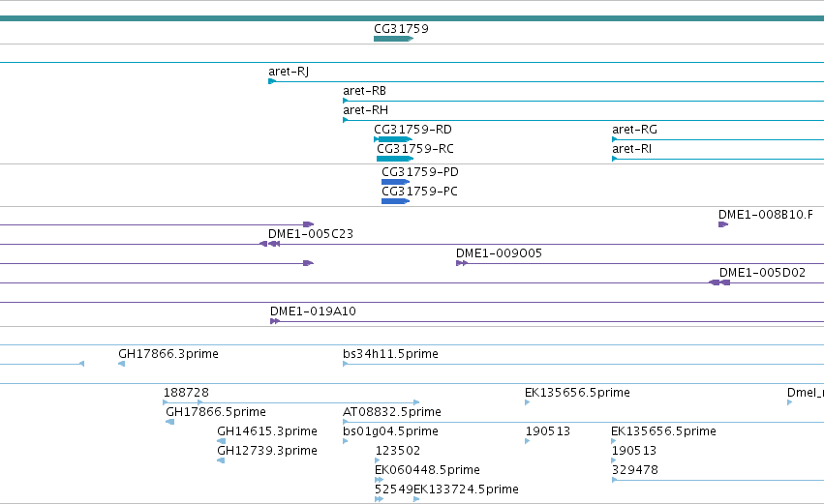Open the aret-RB transcript feature
The height and width of the screenshot is (504, 824).
583,101
